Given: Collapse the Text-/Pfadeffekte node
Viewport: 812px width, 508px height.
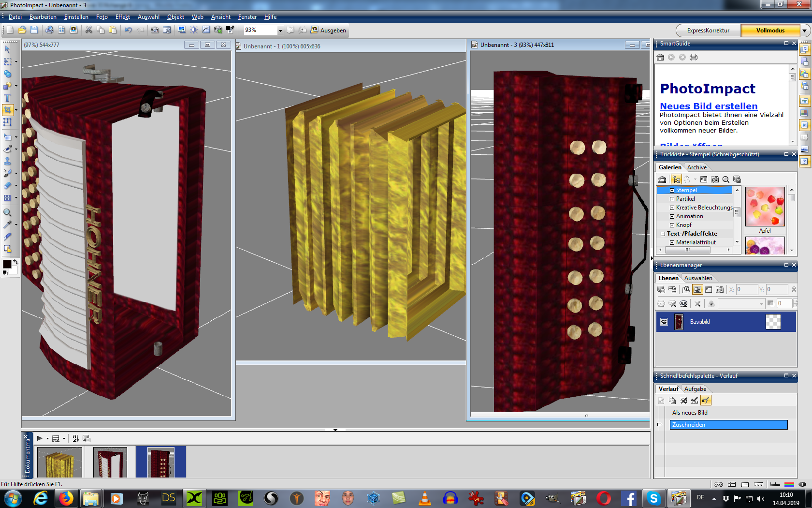Looking at the screenshot, I should 663,234.
